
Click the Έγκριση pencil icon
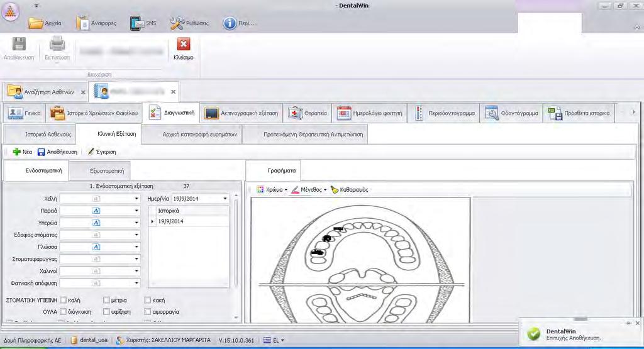pos(91,152)
